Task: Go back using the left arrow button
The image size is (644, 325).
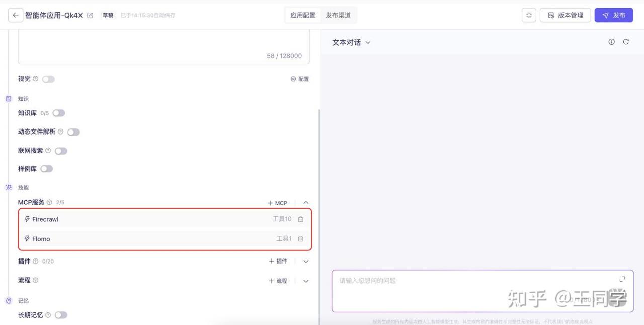Action: [x=16, y=15]
